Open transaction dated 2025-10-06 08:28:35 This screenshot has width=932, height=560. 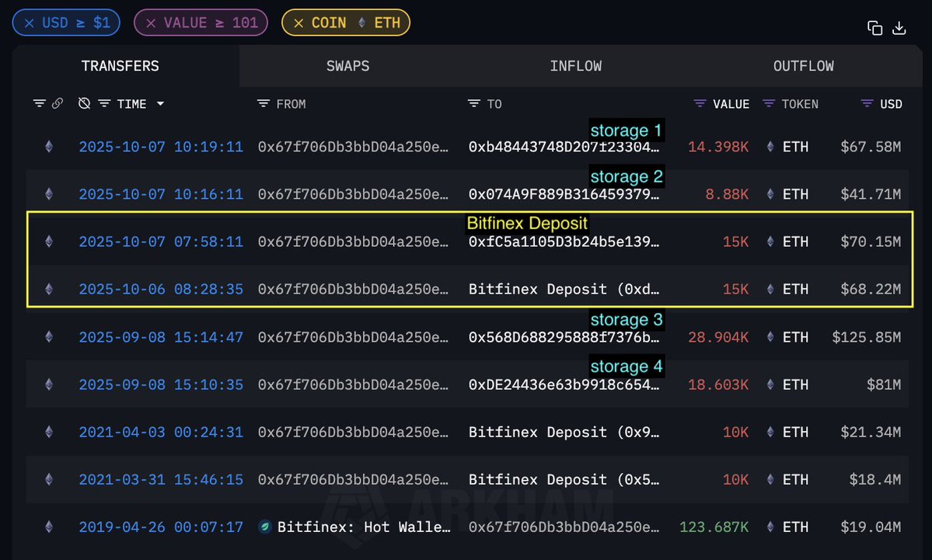[x=161, y=289]
